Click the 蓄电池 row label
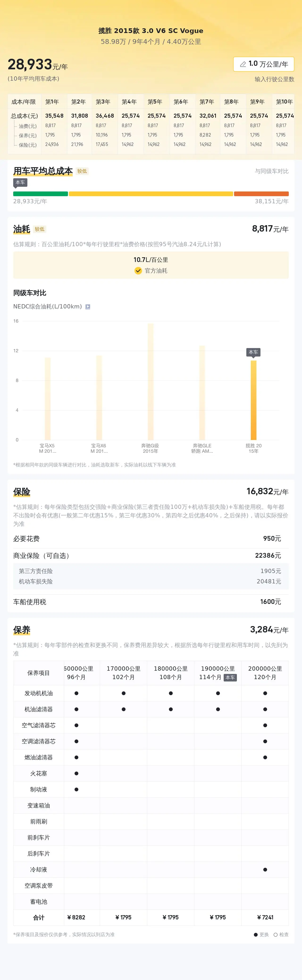 [38, 902]
